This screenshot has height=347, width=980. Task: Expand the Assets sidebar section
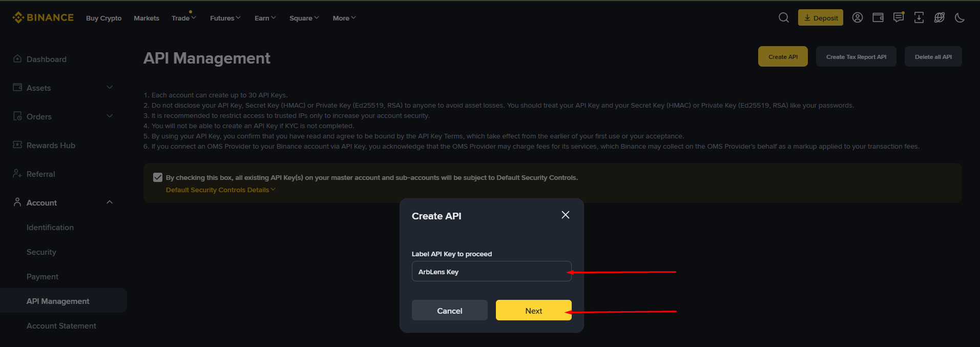point(110,87)
